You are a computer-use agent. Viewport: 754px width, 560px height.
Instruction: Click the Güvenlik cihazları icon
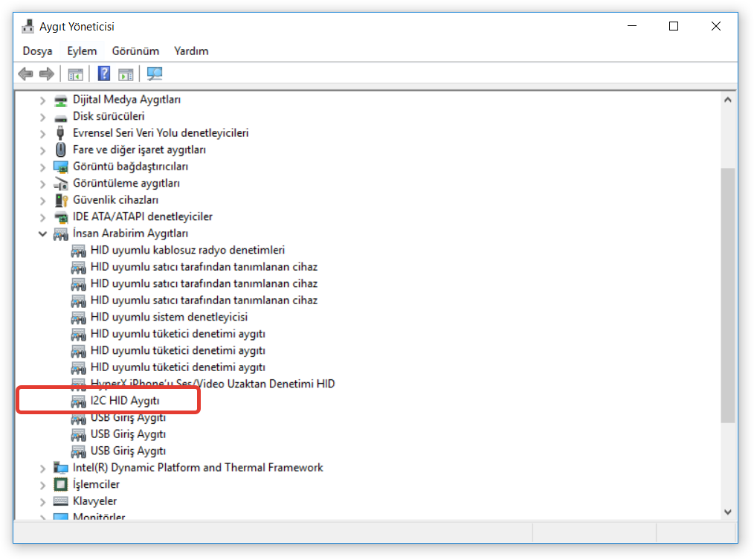tap(61, 200)
